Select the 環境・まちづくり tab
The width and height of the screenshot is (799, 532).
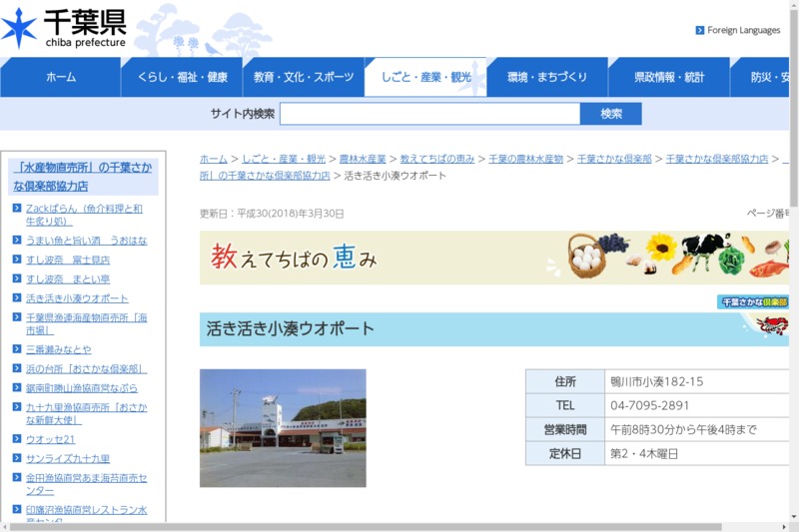546,77
